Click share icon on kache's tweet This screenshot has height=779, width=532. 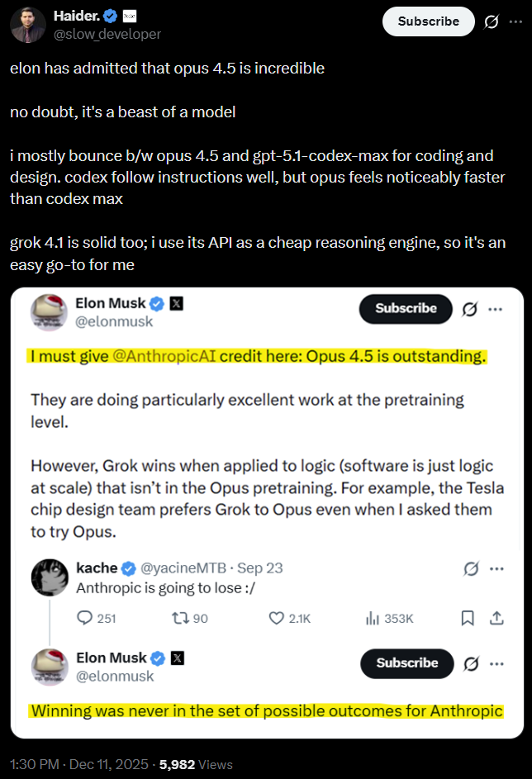click(x=496, y=618)
